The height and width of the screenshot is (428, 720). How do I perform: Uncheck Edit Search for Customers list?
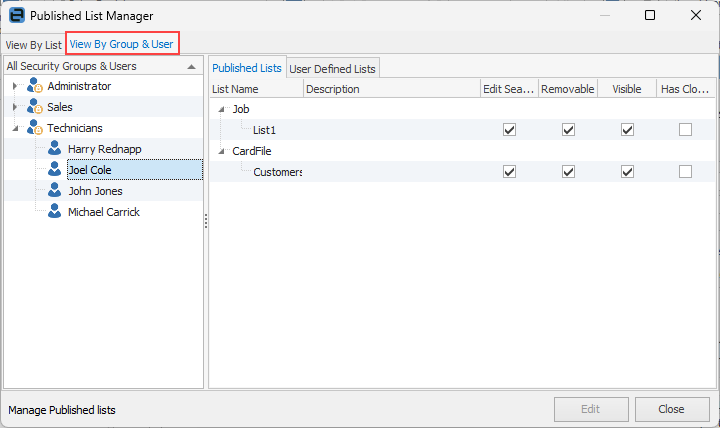click(509, 172)
